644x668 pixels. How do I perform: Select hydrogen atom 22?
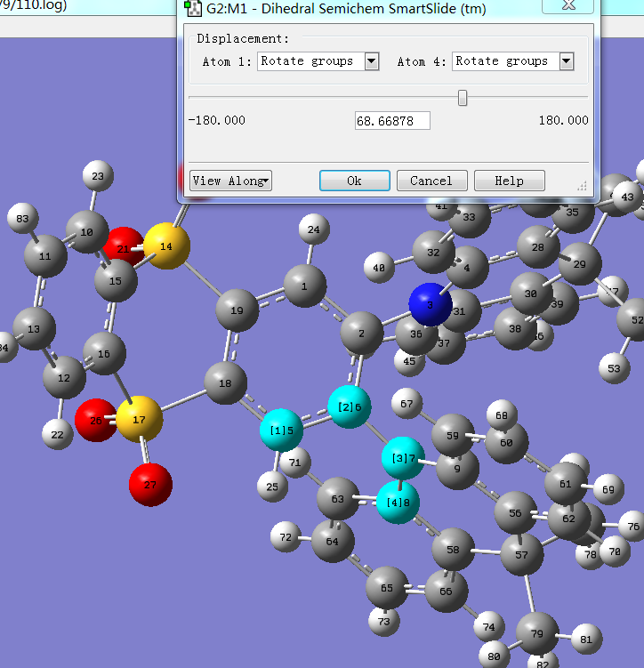[x=57, y=434]
